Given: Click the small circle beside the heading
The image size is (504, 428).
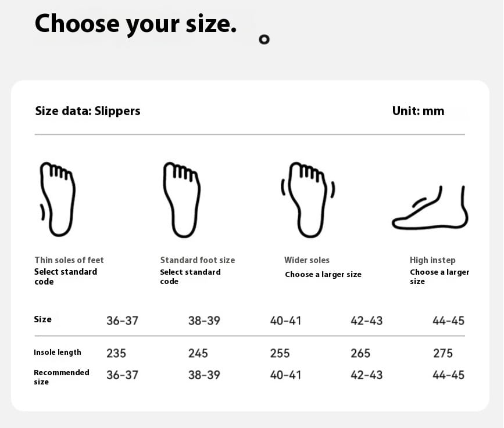Looking at the screenshot, I should pyautogui.click(x=264, y=39).
